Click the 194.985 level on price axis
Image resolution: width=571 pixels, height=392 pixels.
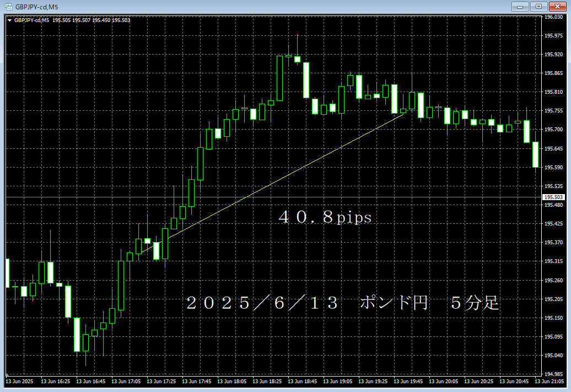553,374
